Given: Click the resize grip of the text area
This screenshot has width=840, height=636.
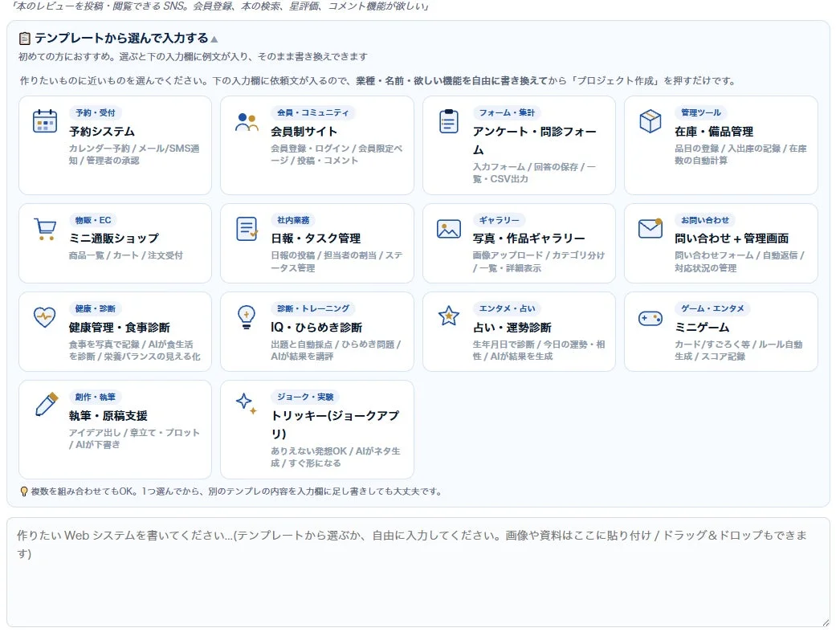Looking at the screenshot, I should [x=826, y=622].
